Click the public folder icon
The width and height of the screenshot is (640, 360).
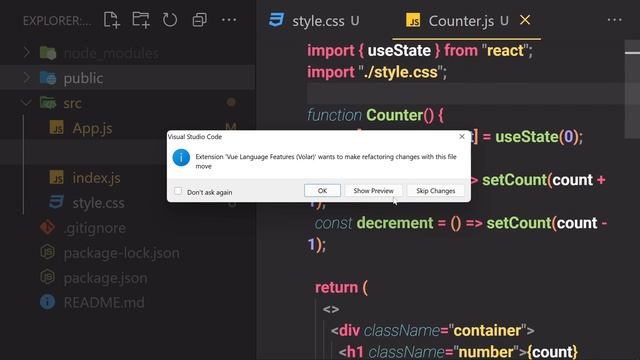tap(48, 78)
